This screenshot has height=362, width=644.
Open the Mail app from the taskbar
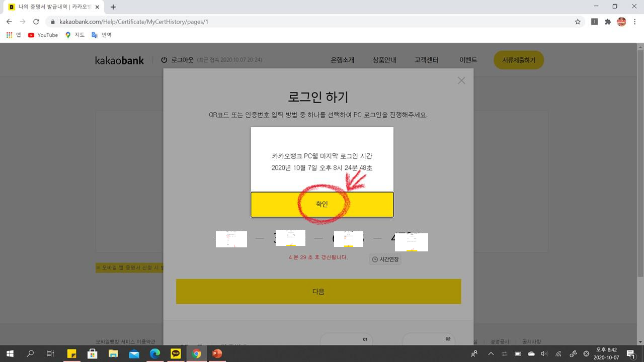point(134,353)
